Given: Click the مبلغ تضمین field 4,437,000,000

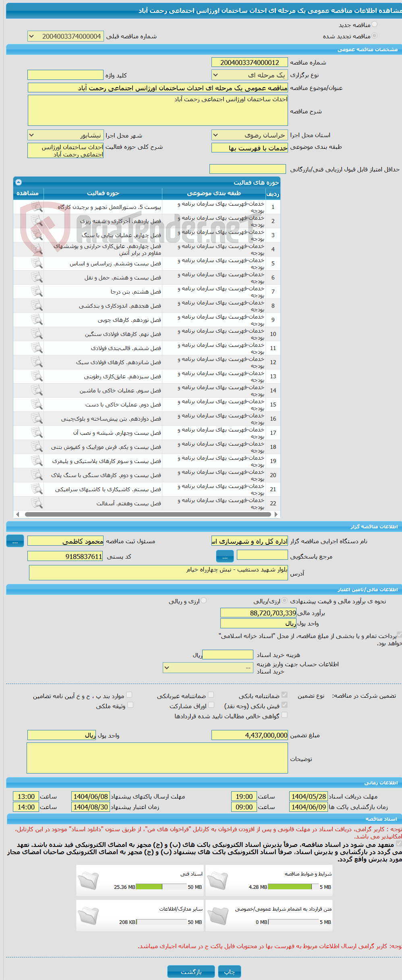Looking at the screenshot, I should coord(250,735).
